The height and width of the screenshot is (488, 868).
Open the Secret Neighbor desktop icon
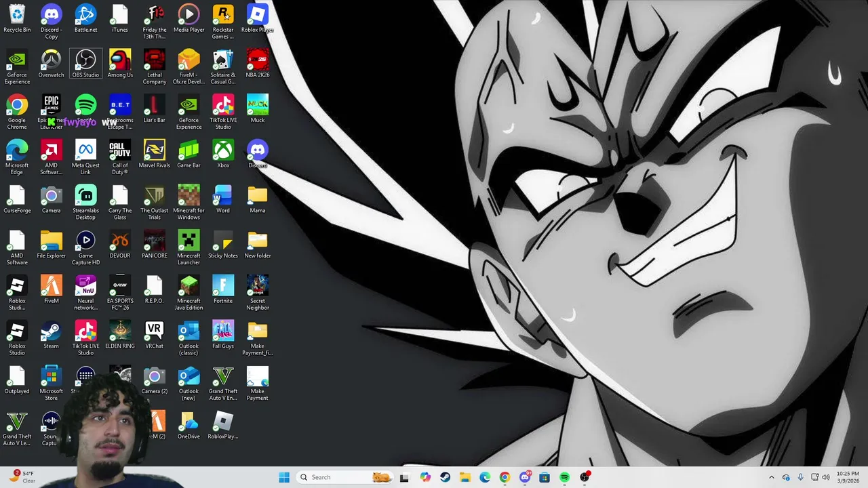[x=258, y=293]
